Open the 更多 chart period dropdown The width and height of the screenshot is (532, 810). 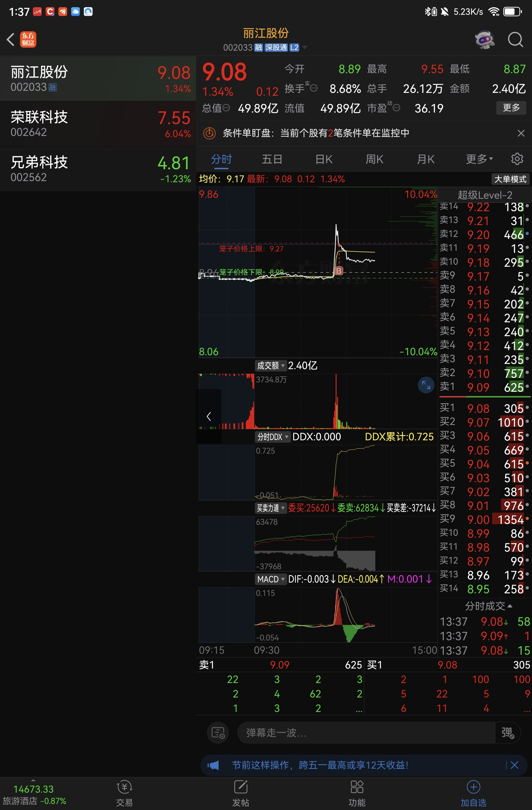479,159
